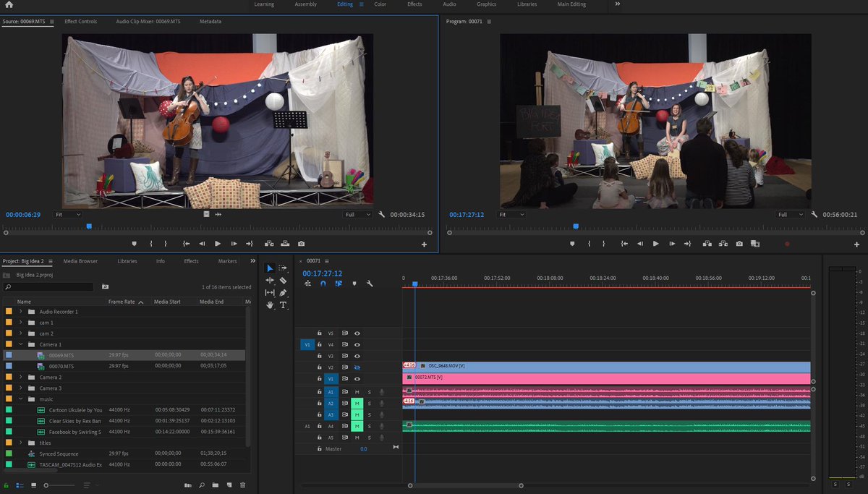Select the Type tool
This screenshot has width=868, height=494.
(284, 305)
